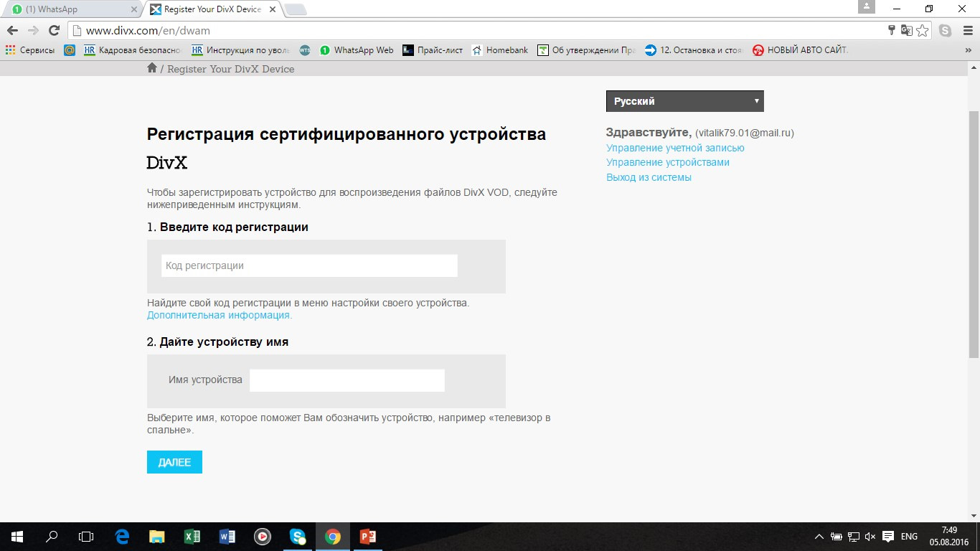Open Excel from the taskbar
The height and width of the screenshot is (551, 980).
192,536
